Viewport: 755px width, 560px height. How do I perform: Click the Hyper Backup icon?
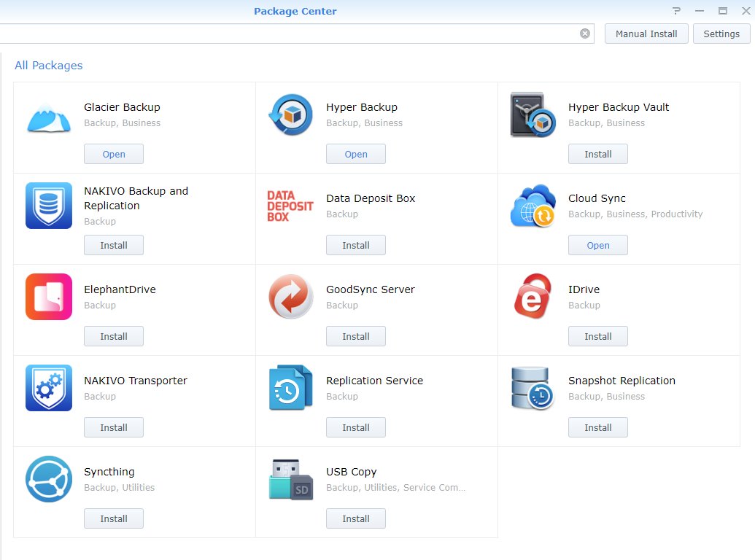point(291,114)
